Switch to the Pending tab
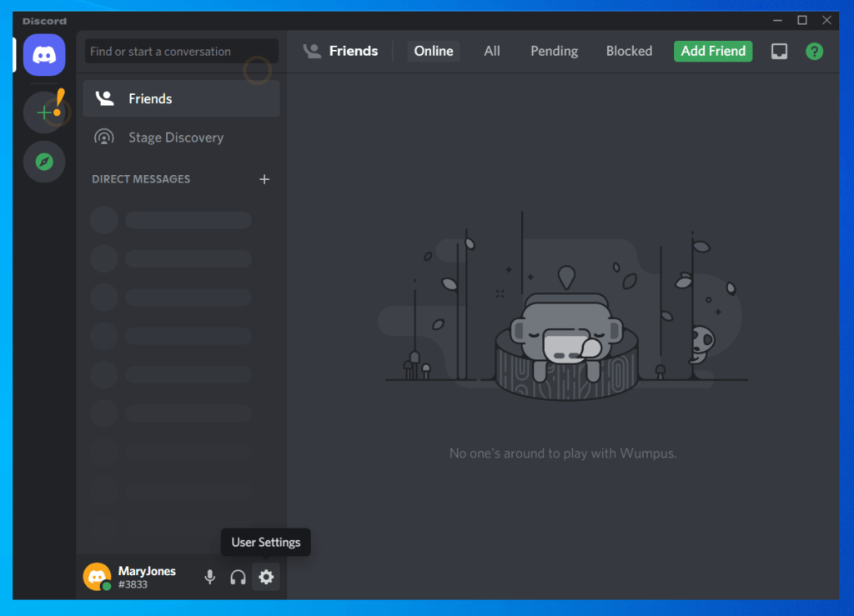Viewport: 854px width, 616px height. (554, 51)
